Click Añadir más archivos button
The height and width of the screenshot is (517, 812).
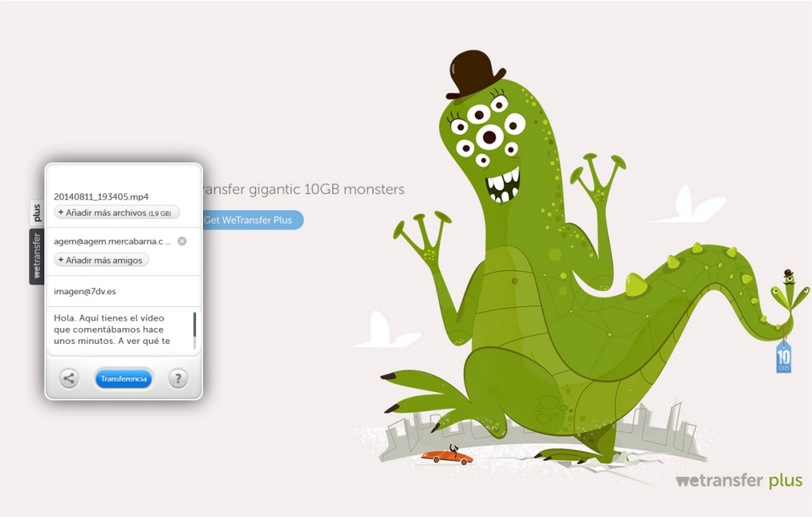pos(117,213)
